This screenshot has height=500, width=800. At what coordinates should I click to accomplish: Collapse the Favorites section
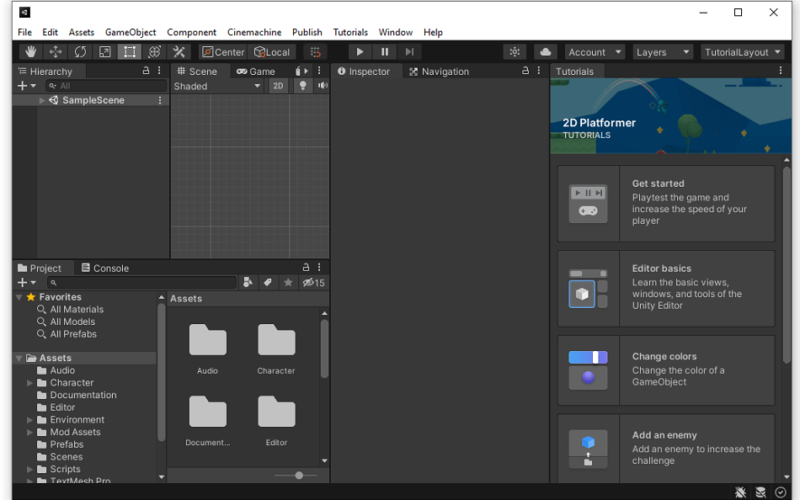19,297
